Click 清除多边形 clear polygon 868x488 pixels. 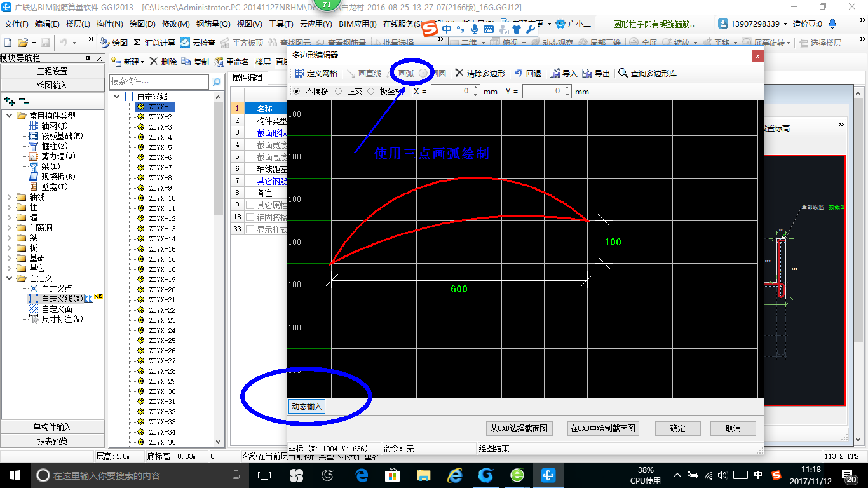(x=480, y=73)
